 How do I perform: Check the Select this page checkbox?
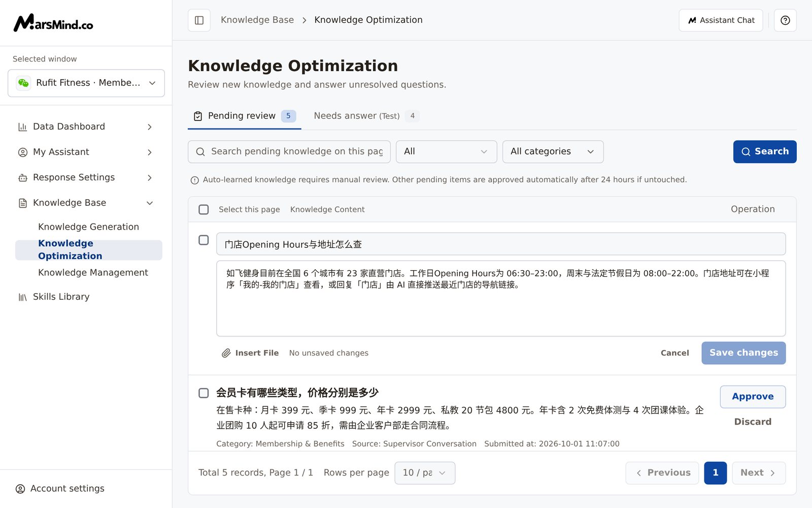[x=204, y=209]
